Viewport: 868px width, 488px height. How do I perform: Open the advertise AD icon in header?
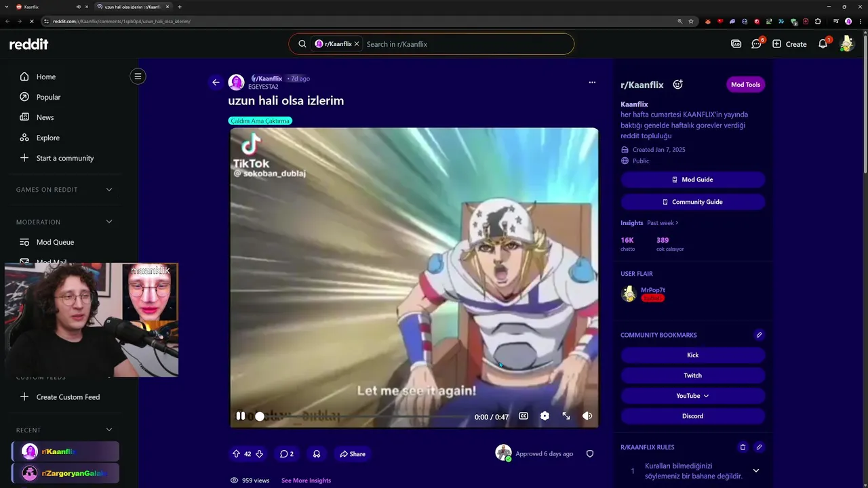click(x=736, y=44)
